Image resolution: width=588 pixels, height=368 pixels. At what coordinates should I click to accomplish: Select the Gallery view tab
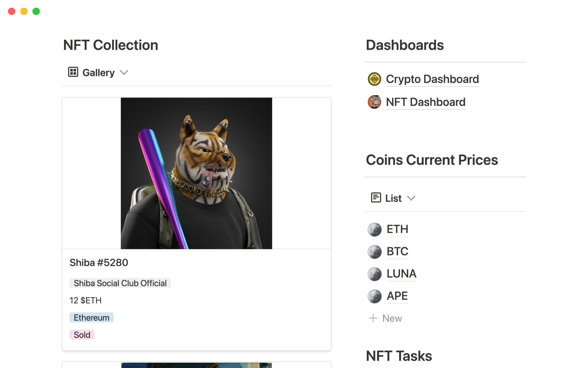(98, 73)
